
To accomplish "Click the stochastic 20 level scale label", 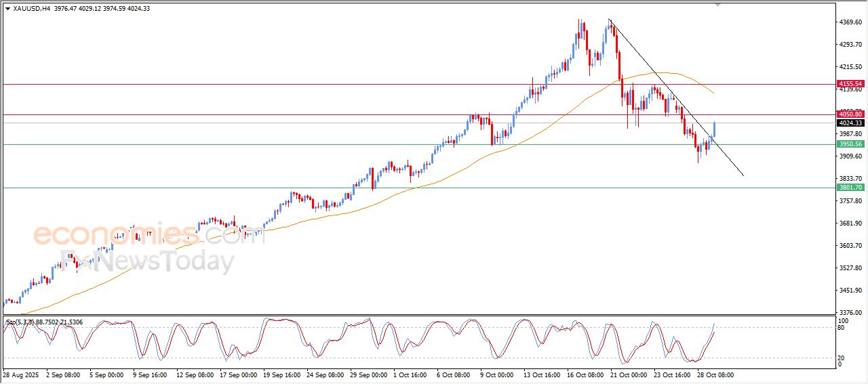I will click(843, 358).
